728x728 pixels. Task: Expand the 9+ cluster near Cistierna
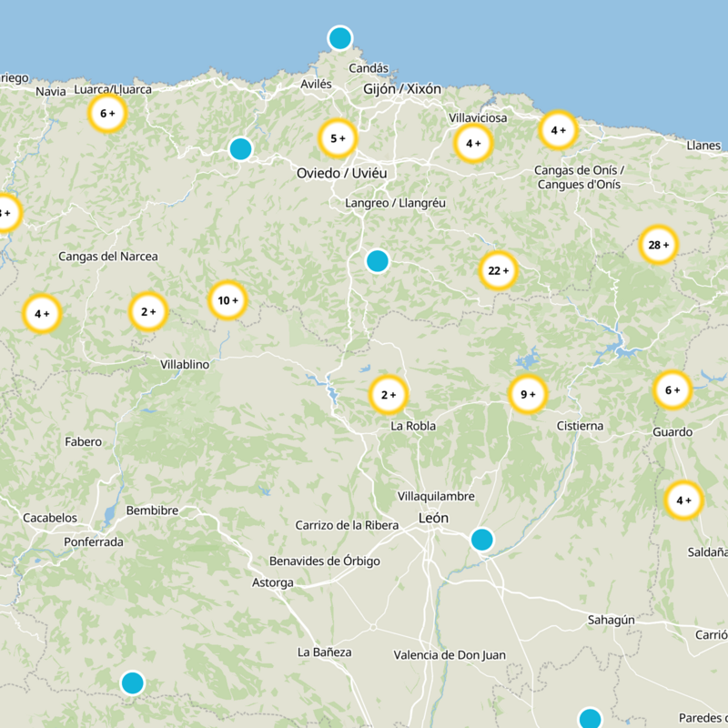[x=528, y=394]
